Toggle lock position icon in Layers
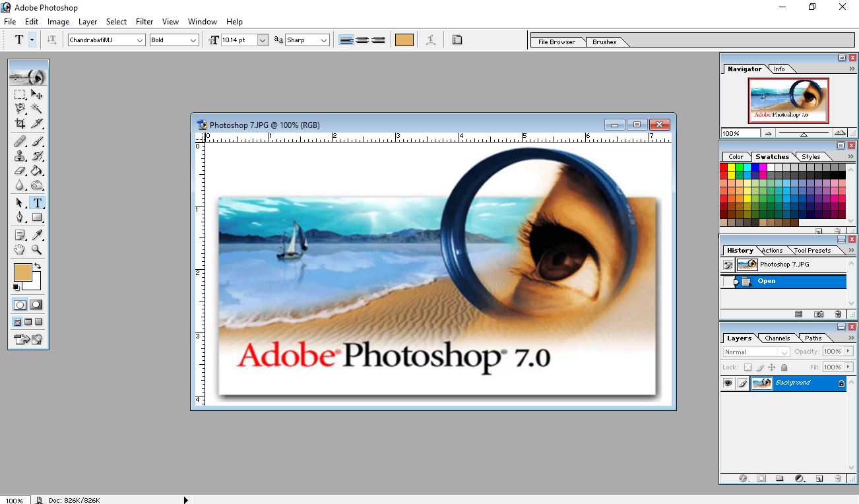This screenshot has height=504, width=859. [x=772, y=367]
